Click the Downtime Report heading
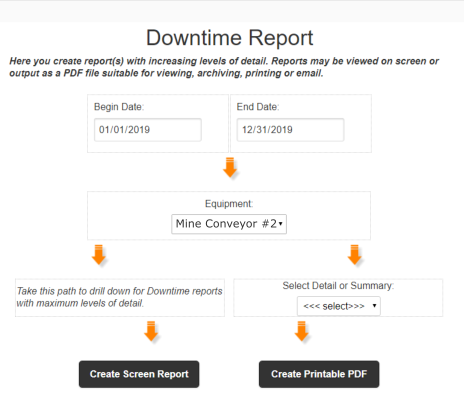Screen dimensions: 464x404 coord(230,38)
